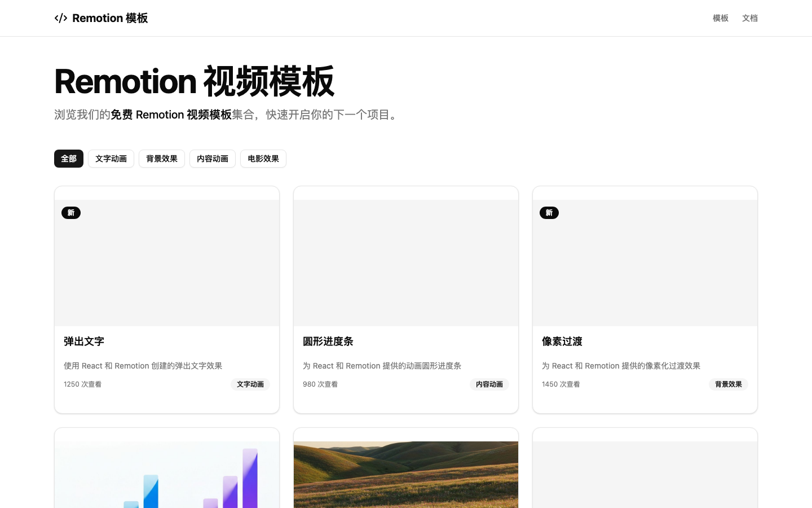Filter by 背景效果 category
The image size is (812, 508).
[x=162, y=159]
